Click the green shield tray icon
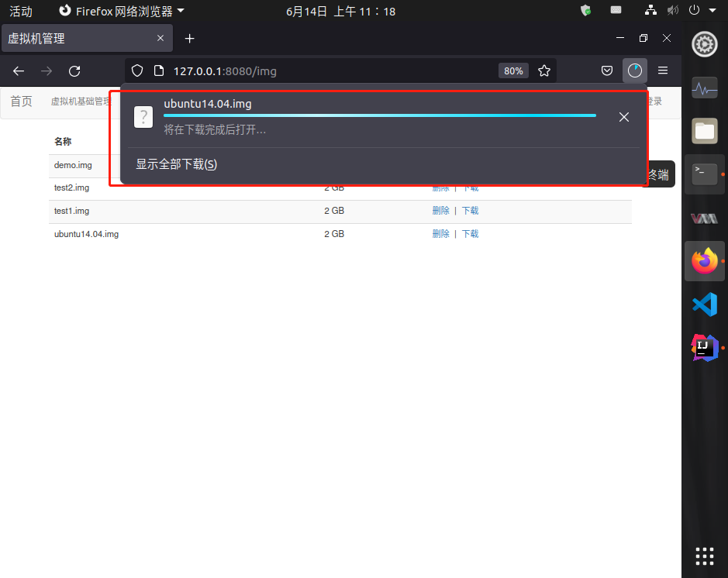This screenshot has height=578, width=728. [586, 10]
